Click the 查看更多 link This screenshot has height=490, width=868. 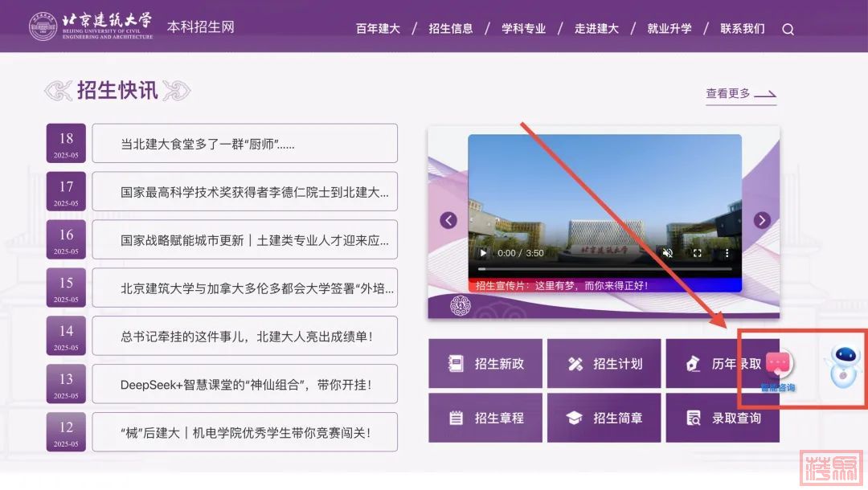click(x=740, y=94)
